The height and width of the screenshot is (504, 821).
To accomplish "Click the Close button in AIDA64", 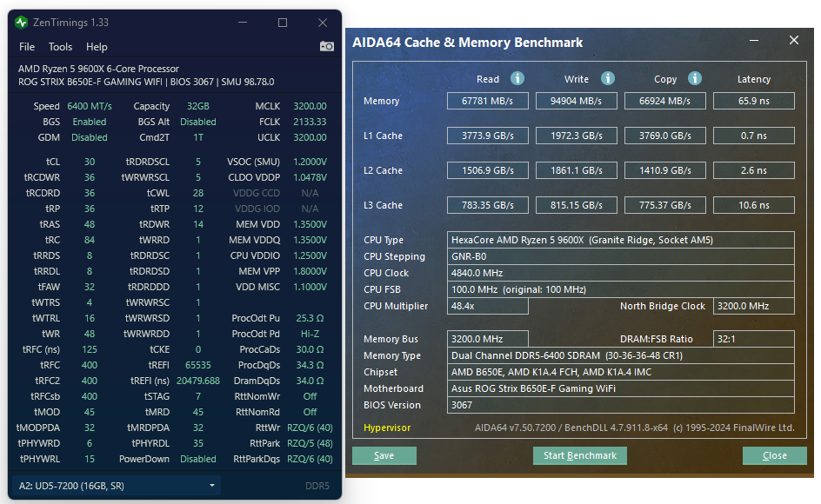I will point(774,455).
